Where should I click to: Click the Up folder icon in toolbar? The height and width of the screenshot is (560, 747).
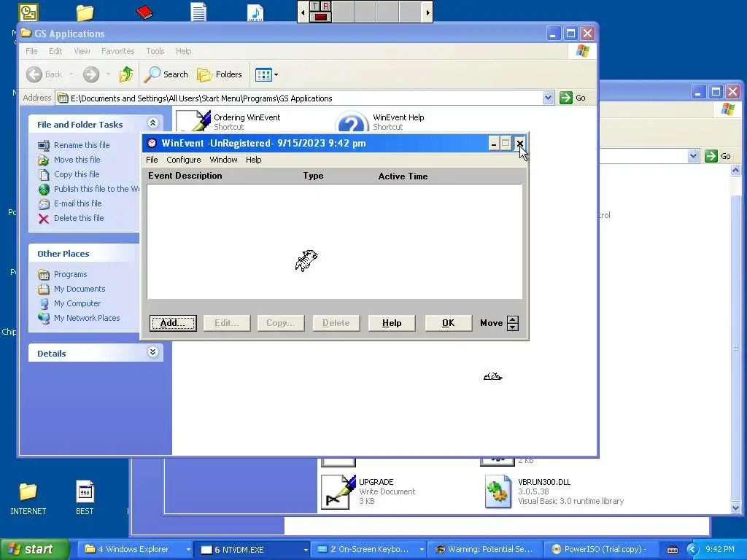126,74
